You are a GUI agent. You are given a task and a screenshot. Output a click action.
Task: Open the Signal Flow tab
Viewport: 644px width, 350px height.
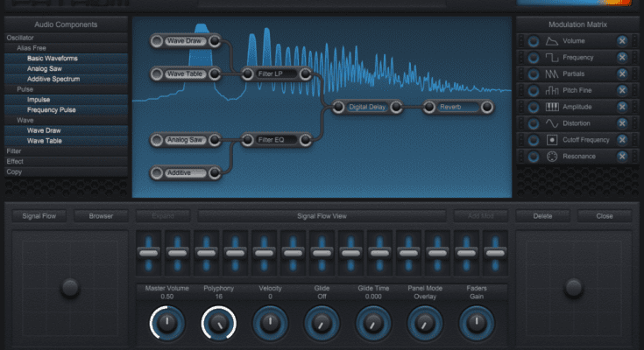click(39, 215)
